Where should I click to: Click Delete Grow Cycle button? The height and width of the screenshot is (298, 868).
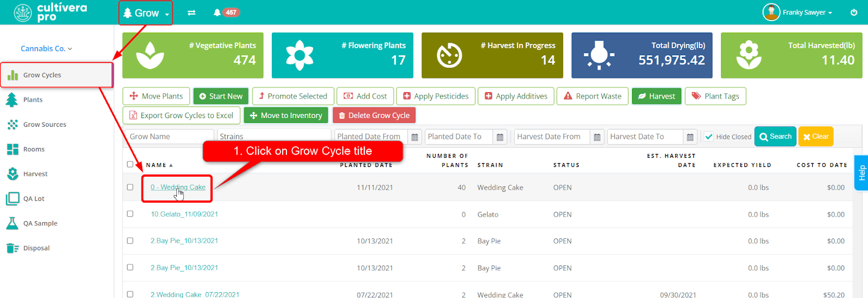[374, 115]
